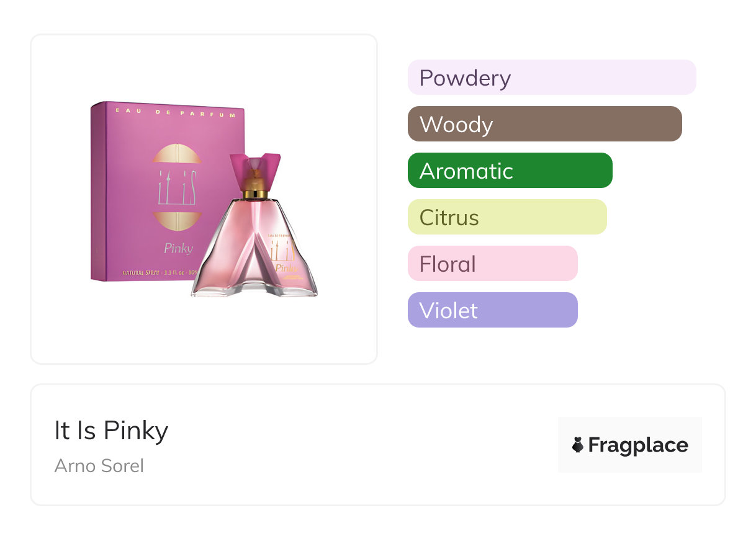Open the Arno Sorel brand link
This screenshot has width=756, height=536.
point(99,466)
